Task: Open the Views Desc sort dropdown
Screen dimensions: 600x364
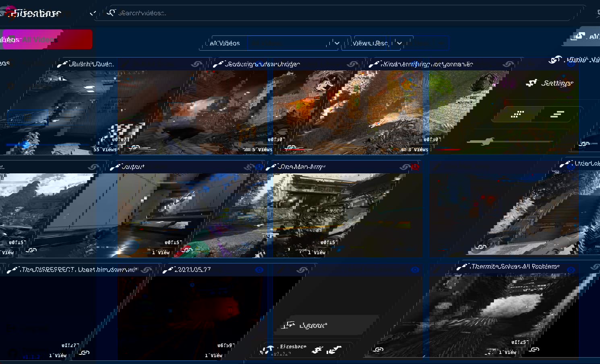Action: click(x=377, y=43)
